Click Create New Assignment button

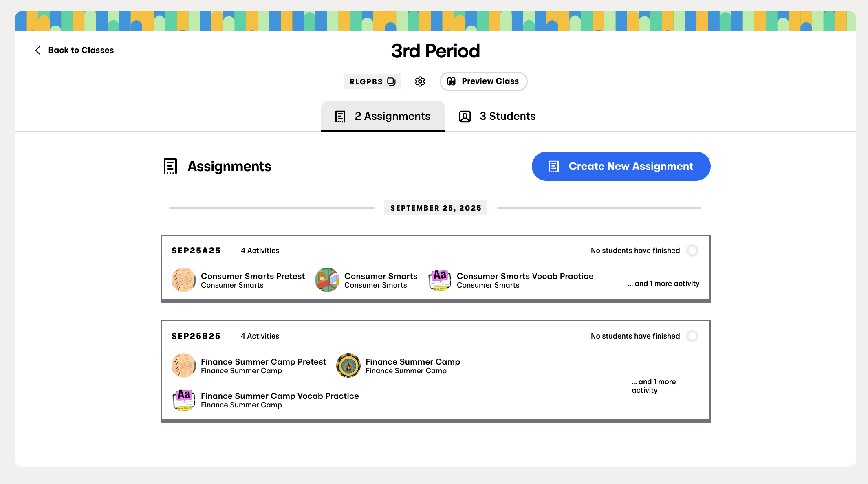(621, 166)
